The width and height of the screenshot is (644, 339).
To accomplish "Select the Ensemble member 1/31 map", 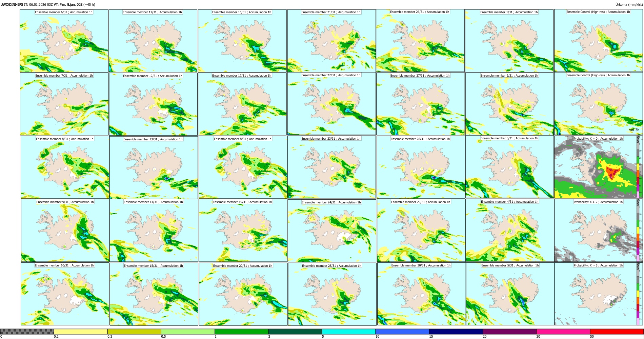I will coord(509,41).
